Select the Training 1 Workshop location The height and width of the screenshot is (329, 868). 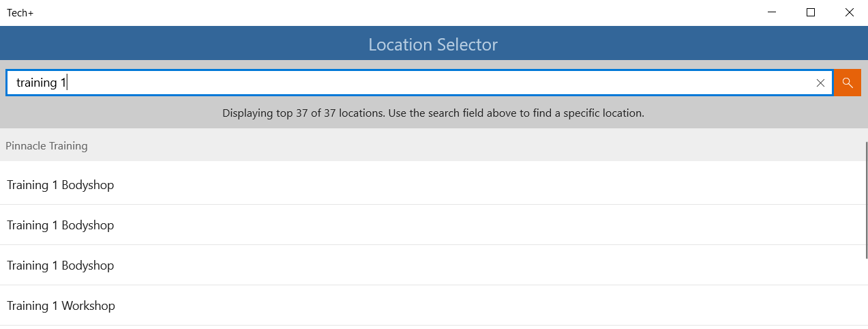(x=61, y=305)
